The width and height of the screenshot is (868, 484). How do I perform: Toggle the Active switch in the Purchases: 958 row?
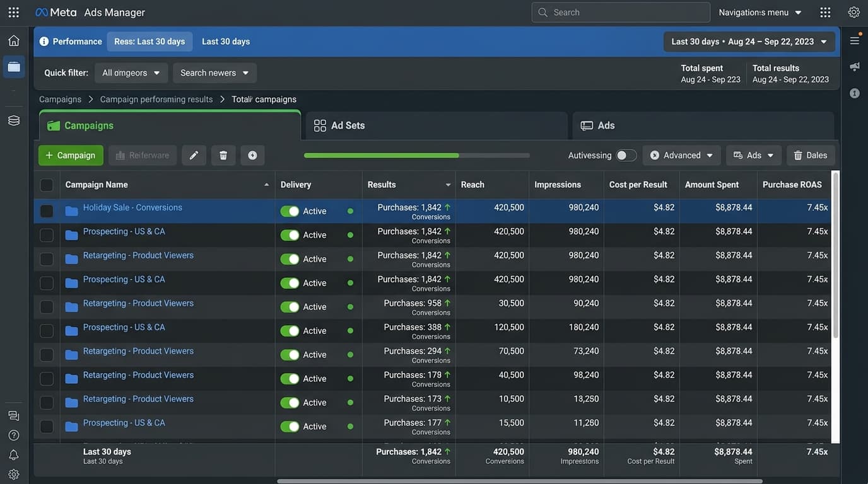[290, 307]
